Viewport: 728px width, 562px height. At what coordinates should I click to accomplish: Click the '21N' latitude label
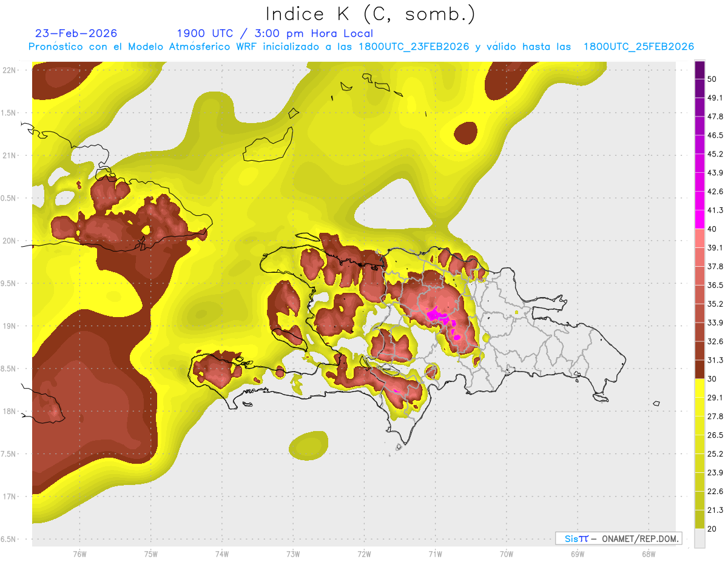pyautogui.click(x=9, y=155)
